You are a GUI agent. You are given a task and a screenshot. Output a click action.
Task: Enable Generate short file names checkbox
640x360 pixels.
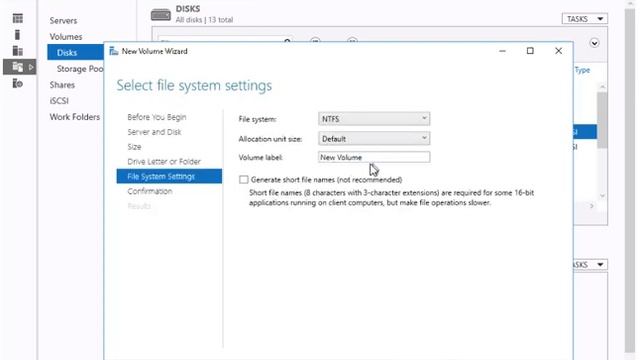pyautogui.click(x=244, y=180)
